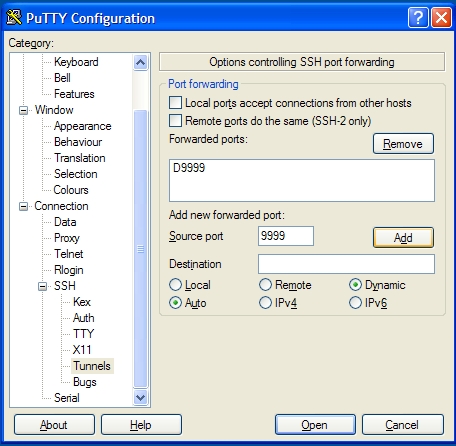Open the Colours category
456x446 pixels.
click(x=71, y=190)
